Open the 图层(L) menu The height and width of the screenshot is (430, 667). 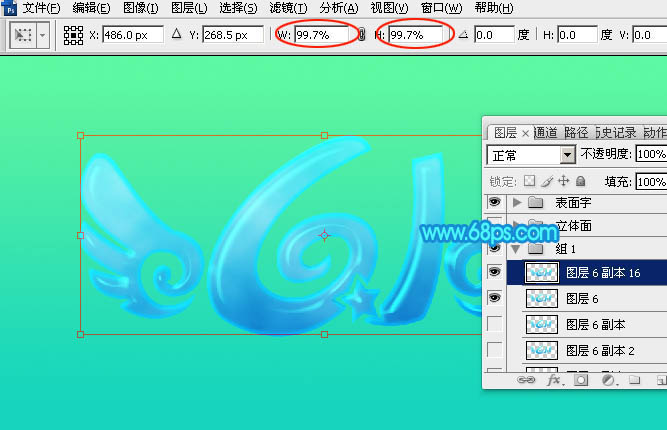click(x=189, y=8)
